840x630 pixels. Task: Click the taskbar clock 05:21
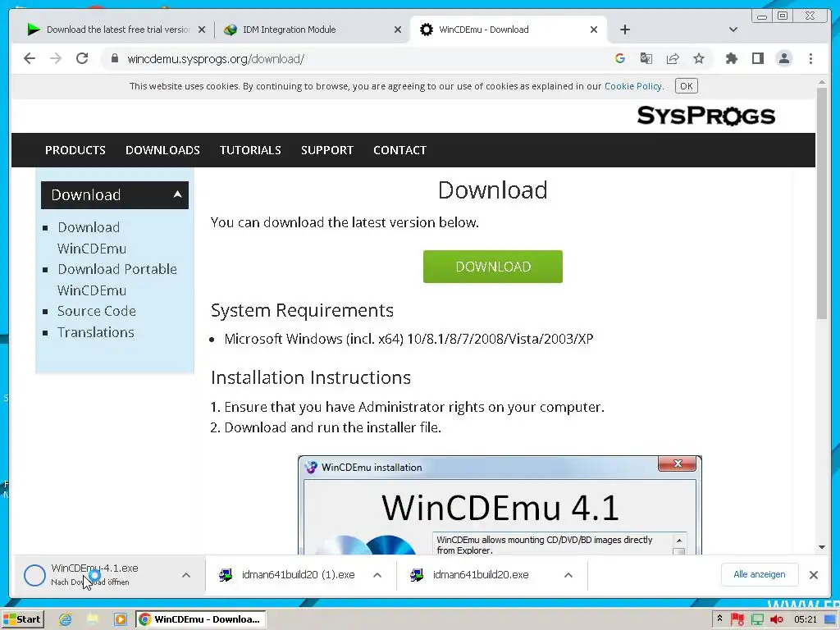(x=806, y=619)
